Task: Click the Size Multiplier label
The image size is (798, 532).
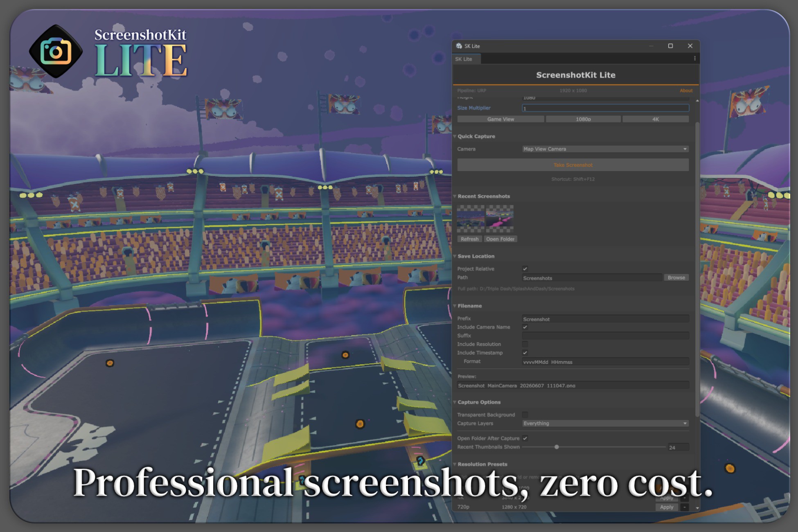Action: [473, 108]
